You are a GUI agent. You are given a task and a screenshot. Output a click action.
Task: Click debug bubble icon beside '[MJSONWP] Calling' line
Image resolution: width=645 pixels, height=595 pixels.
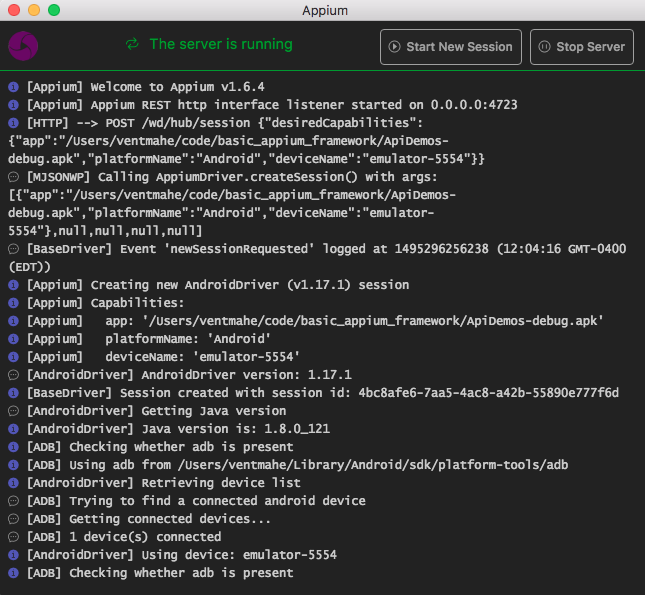[x=13, y=177]
